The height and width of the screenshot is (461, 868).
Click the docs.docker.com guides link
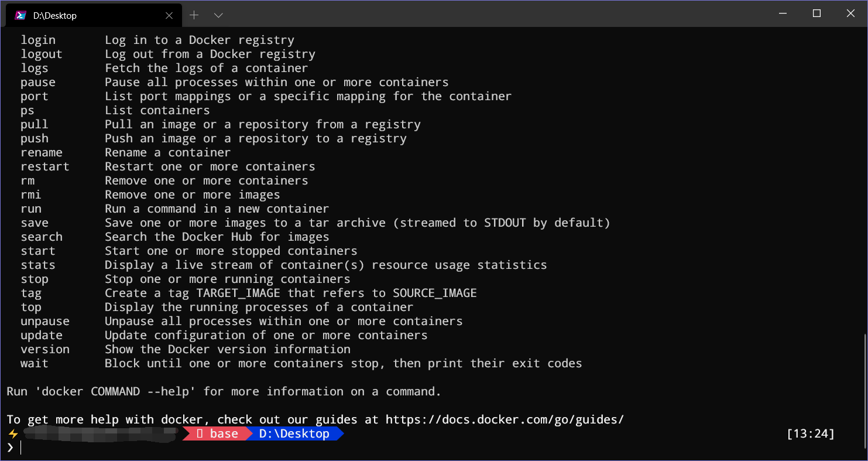coord(504,419)
